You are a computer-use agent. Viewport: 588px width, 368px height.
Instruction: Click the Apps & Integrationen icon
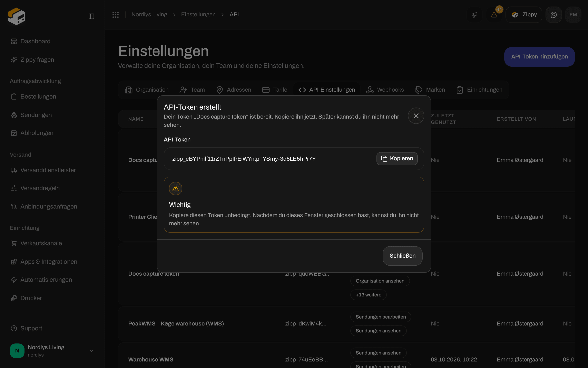point(14,262)
